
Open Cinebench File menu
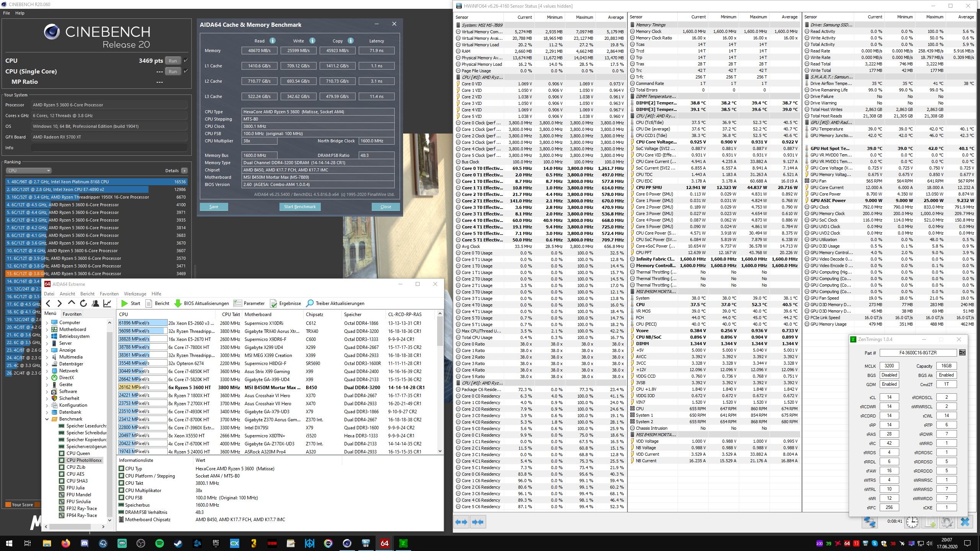(x=7, y=13)
